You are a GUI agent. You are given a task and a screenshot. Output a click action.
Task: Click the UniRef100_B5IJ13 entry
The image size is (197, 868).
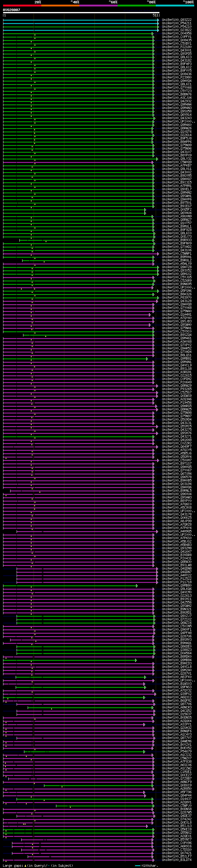point(177,826)
